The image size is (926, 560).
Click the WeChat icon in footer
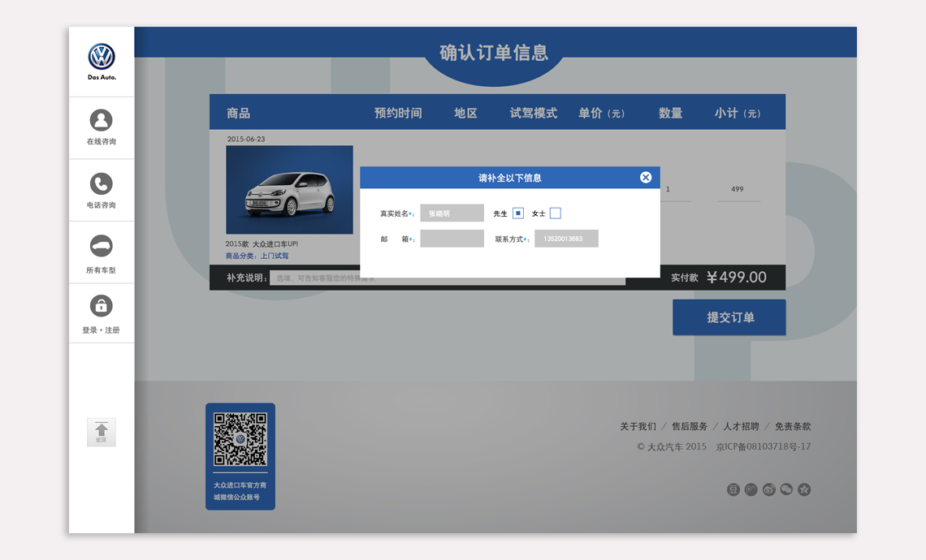point(786,489)
